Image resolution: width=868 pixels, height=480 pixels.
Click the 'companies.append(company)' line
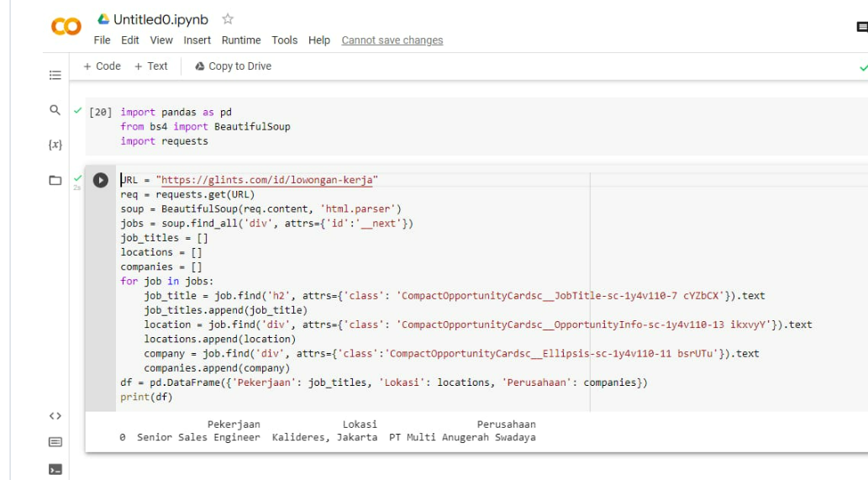(x=217, y=368)
